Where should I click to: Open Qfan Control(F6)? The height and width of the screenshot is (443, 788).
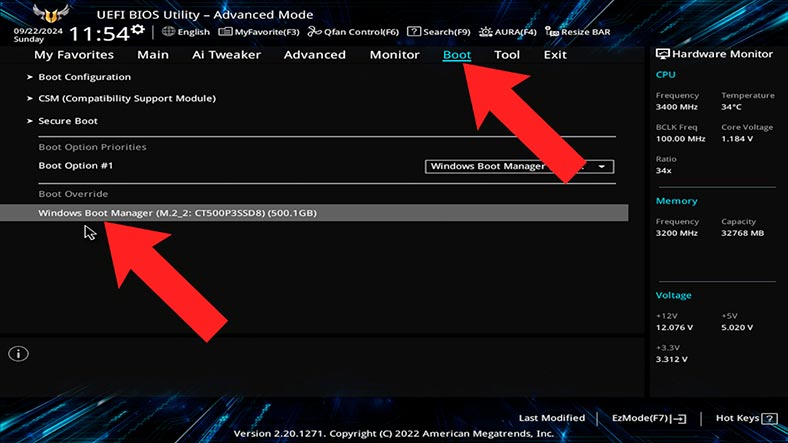coord(353,32)
